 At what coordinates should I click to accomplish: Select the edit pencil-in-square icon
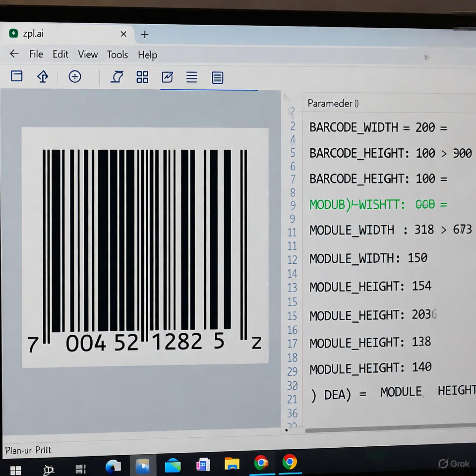pyautogui.click(x=168, y=77)
